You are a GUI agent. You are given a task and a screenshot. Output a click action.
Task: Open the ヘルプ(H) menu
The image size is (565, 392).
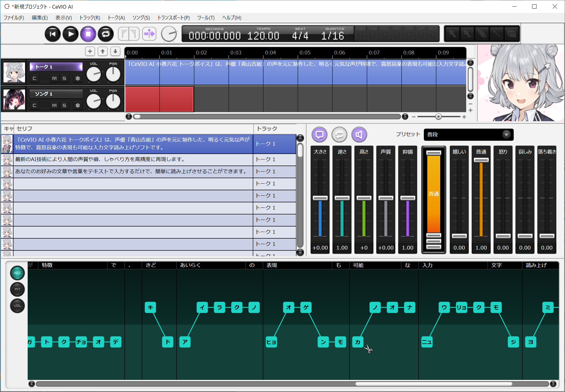click(x=232, y=18)
